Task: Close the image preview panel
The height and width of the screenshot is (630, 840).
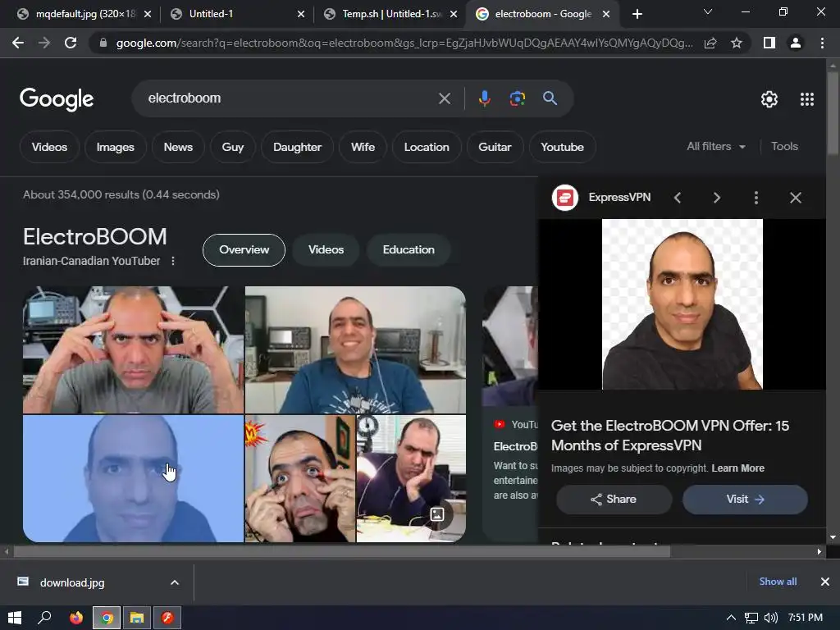Action: (796, 199)
